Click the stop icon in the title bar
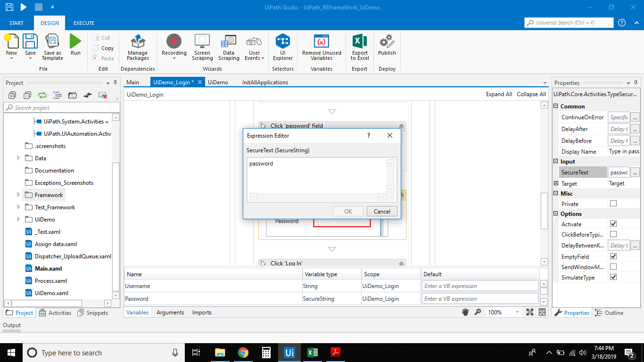The image size is (644, 362). tap(39, 7)
